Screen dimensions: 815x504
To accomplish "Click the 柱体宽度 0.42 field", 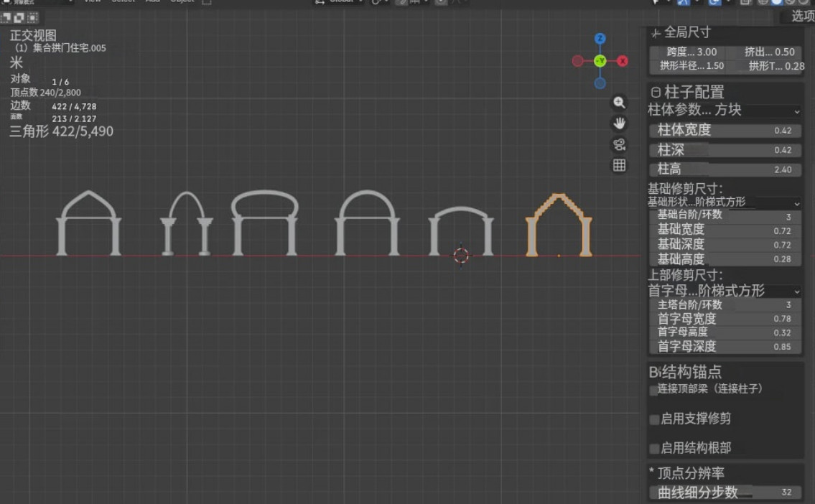I will tap(725, 131).
